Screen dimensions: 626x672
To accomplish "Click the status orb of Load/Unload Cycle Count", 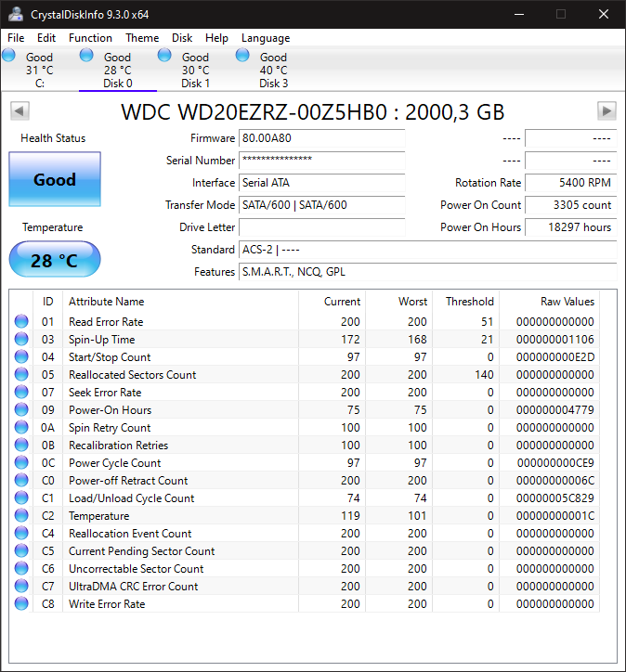I will point(21,498).
